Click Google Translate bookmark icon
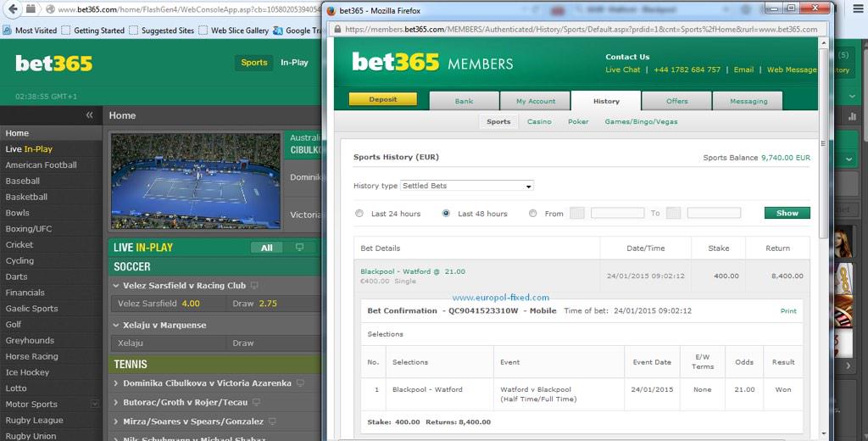Screen dimensions: 868x441 pos(277,31)
